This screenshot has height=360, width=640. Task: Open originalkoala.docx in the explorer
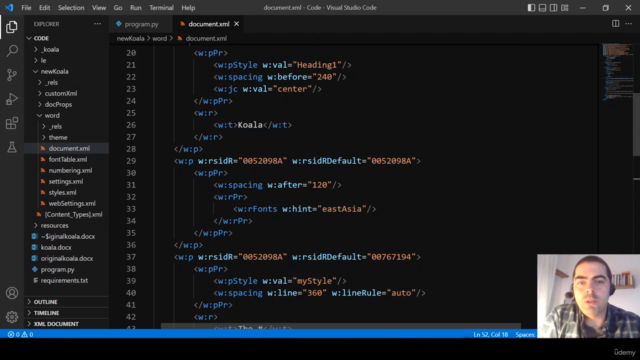(x=67, y=258)
